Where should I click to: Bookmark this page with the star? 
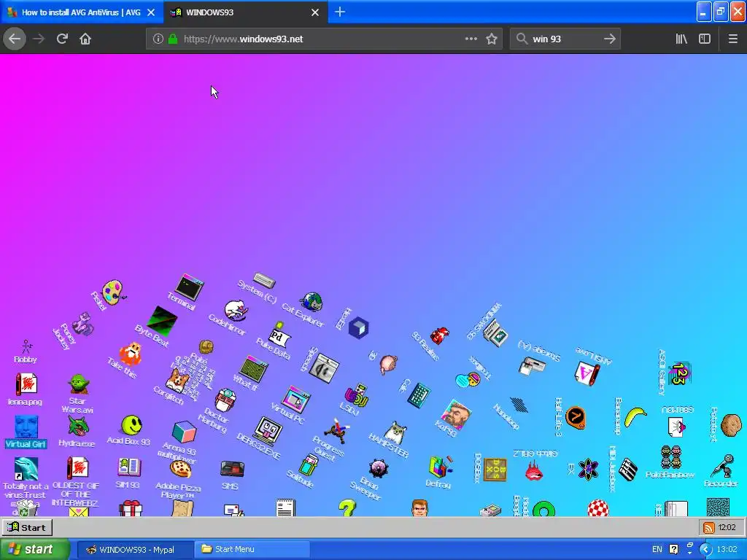point(492,39)
